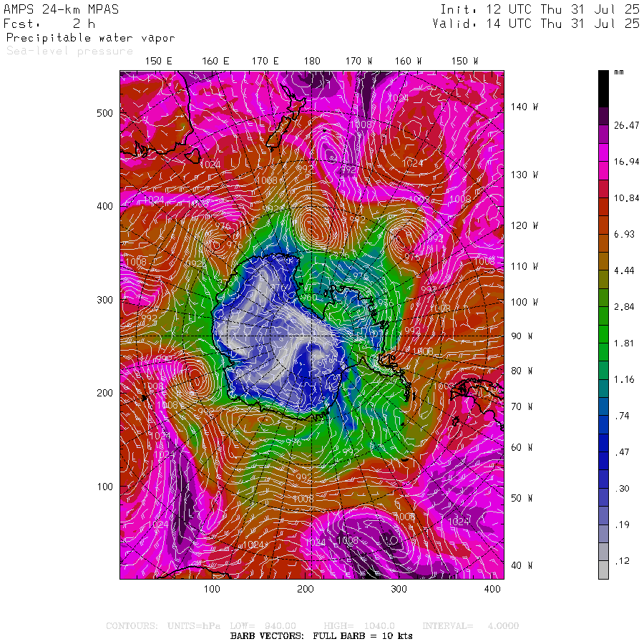Screen dimensions: 644x644
Task: Click the x-axis tick label "200"
Action: [305, 589]
